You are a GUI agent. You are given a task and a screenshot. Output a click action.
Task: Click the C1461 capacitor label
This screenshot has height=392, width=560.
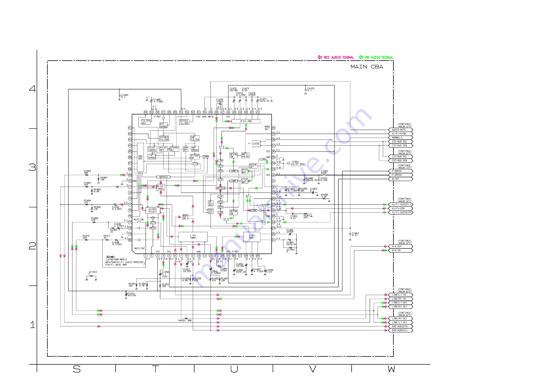tap(355, 234)
